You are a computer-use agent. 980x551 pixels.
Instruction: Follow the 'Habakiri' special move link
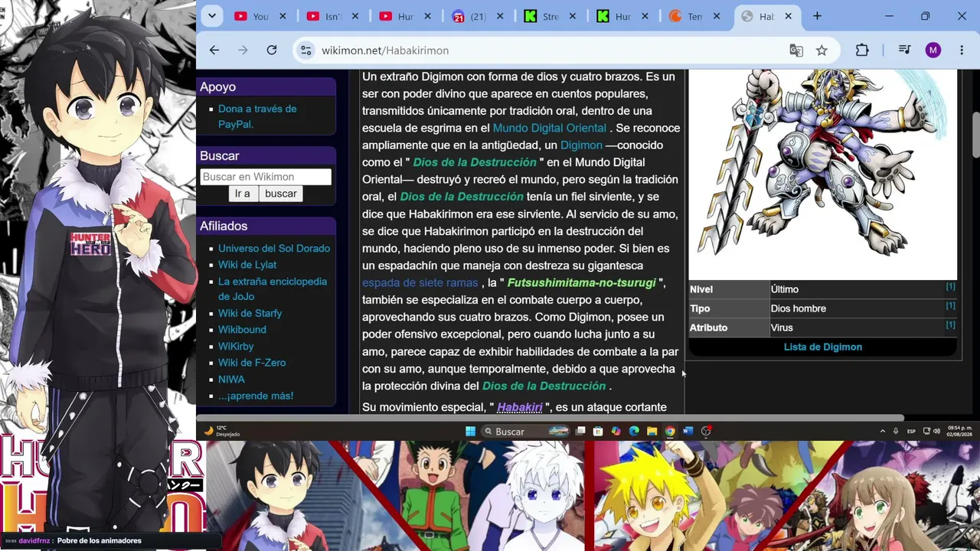[x=520, y=407]
